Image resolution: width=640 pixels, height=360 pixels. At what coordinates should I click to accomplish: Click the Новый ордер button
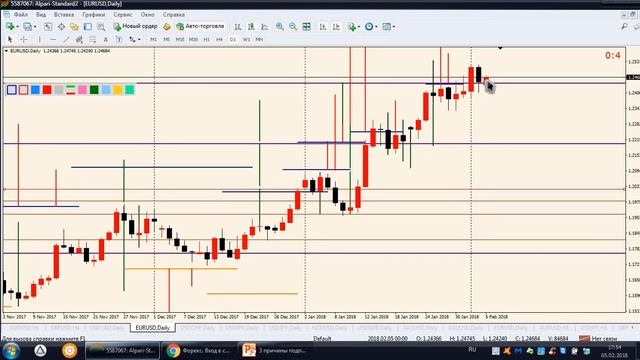(136, 26)
